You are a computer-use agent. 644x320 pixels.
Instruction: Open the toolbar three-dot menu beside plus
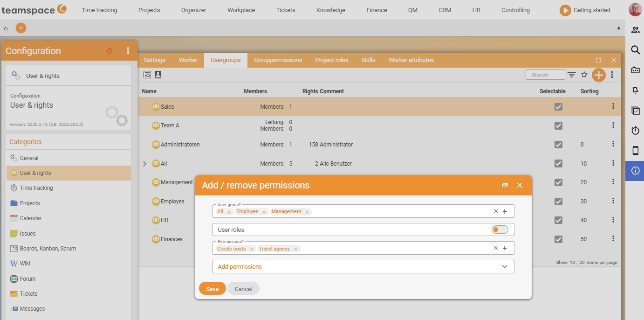click(612, 75)
